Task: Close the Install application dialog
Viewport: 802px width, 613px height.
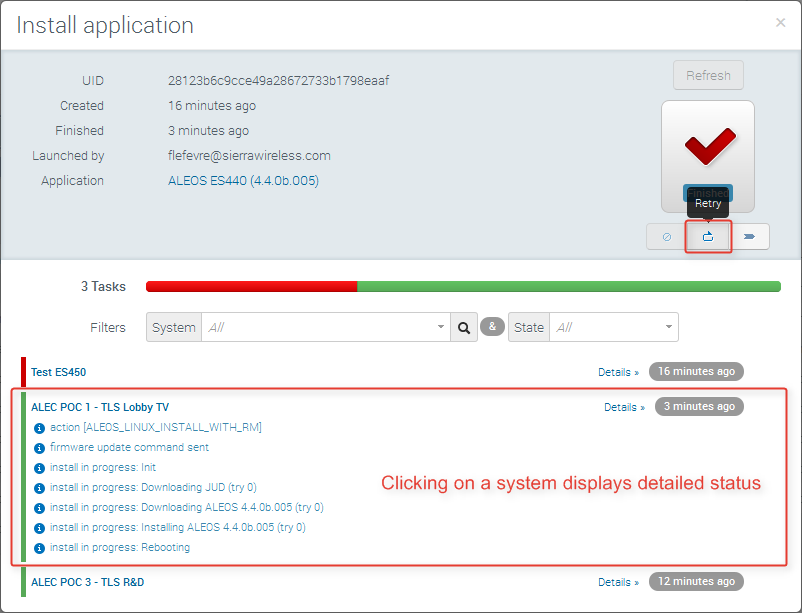Action: pyautogui.click(x=780, y=23)
